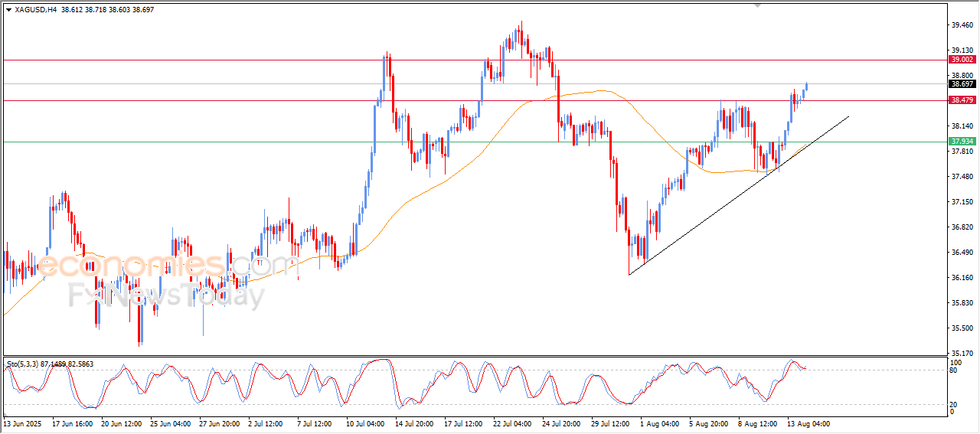Viewport: 980px width, 434px height.
Task: Click the 38.140 price axis value
Action: click(962, 126)
